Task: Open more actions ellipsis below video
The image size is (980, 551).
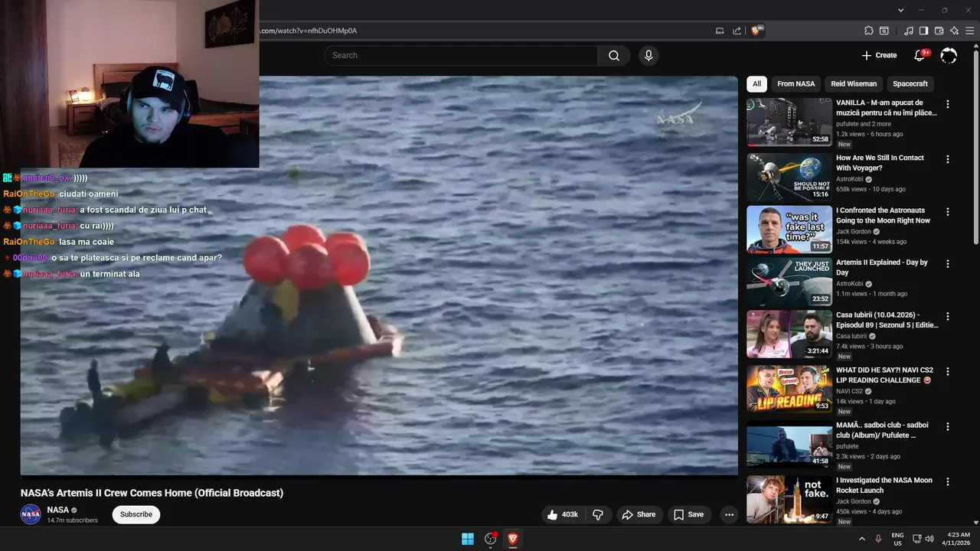Action: click(729, 514)
